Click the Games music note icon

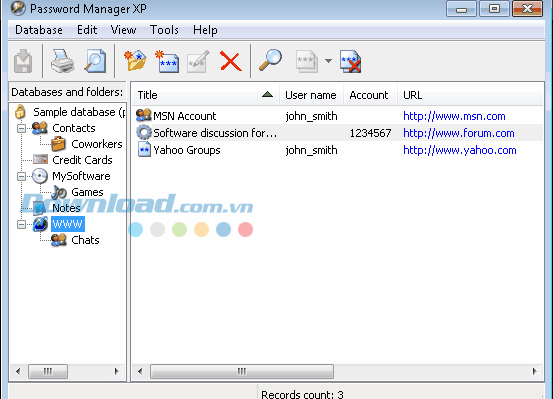59,192
